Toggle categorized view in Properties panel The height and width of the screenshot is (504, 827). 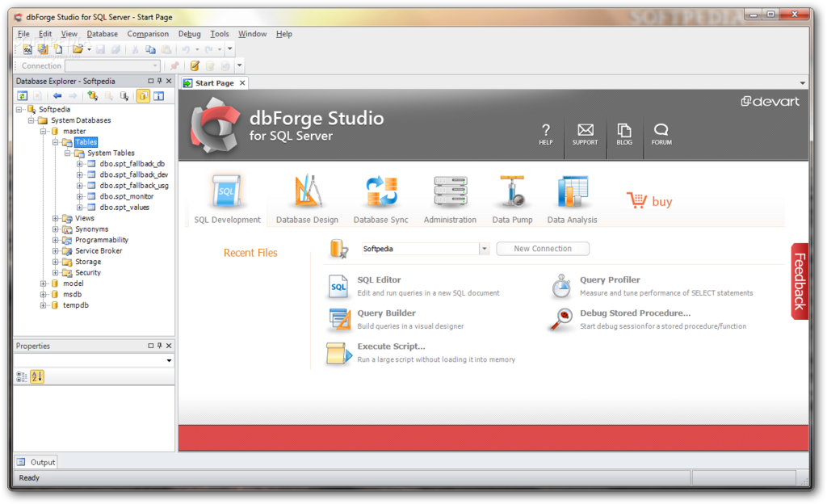(x=22, y=376)
